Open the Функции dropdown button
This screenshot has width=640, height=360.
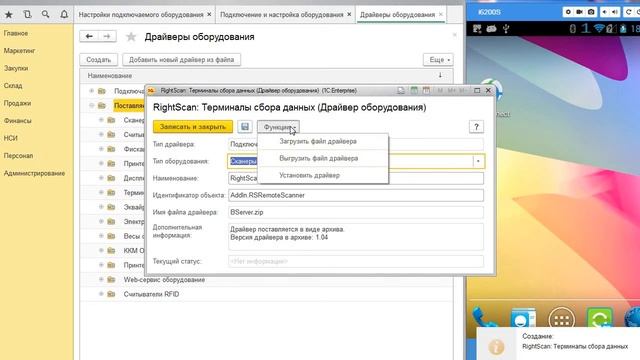coord(278,127)
